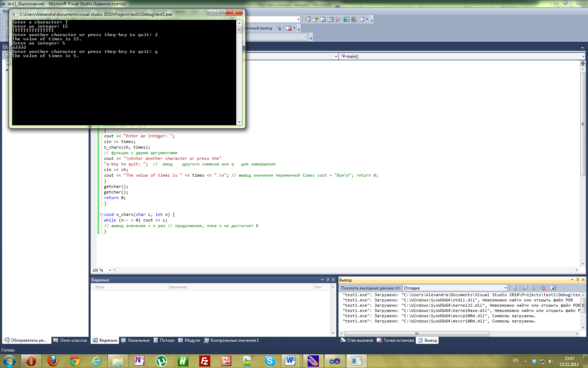Screen dimensions: 588x368
Task: Click the IntelliTrace graph plus icon
Action: [279, 28]
